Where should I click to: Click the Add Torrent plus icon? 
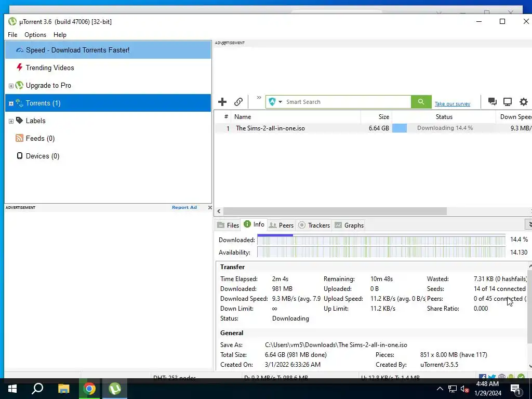[222, 102]
